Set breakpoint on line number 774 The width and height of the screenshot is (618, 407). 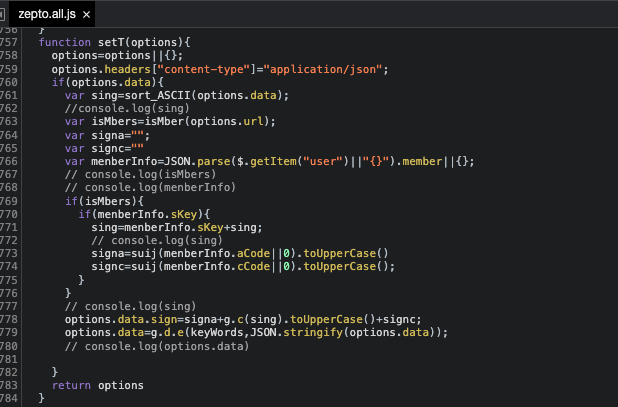(9, 266)
